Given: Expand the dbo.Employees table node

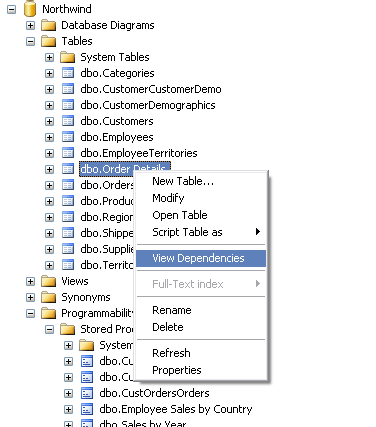Looking at the screenshot, I should point(49,137).
